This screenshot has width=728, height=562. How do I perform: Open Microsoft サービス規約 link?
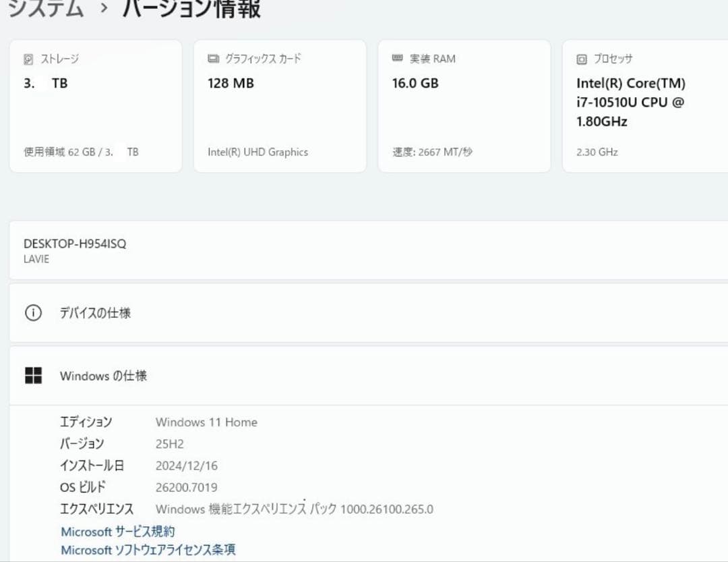click(117, 531)
